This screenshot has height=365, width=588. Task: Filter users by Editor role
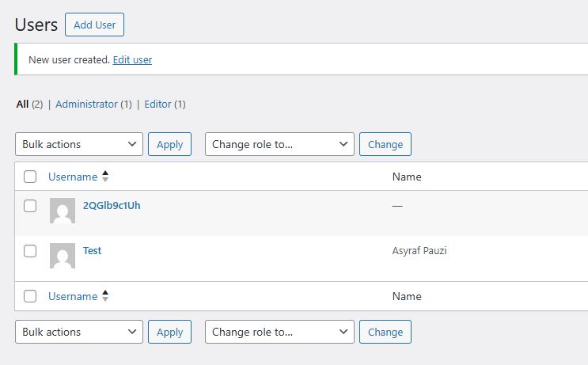pos(157,104)
